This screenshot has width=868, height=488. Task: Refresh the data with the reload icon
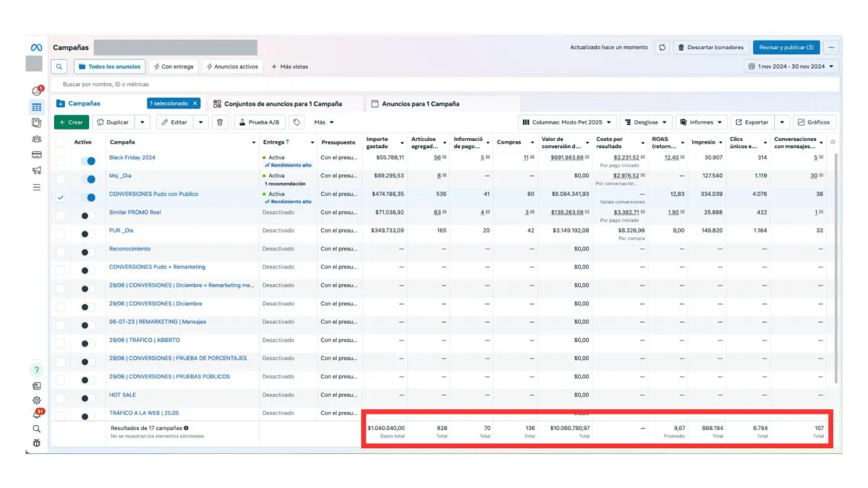click(662, 48)
